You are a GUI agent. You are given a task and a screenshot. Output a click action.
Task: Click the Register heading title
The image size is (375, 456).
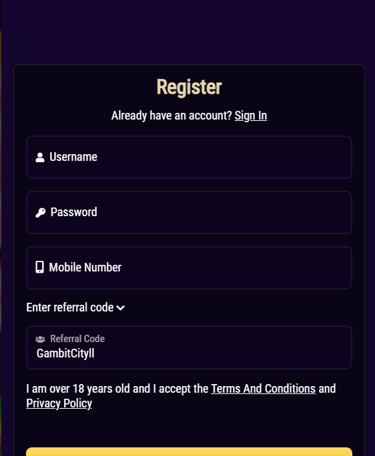pos(189,87)
